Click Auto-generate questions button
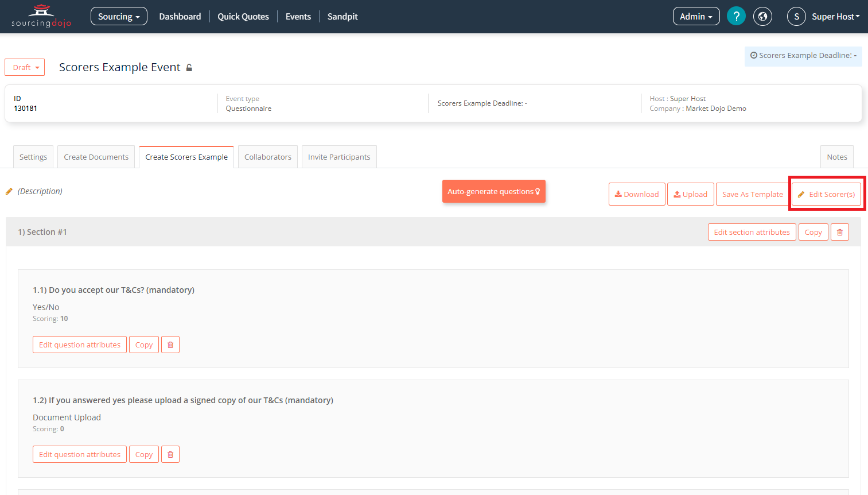The image size is (868, 495). 494,191
